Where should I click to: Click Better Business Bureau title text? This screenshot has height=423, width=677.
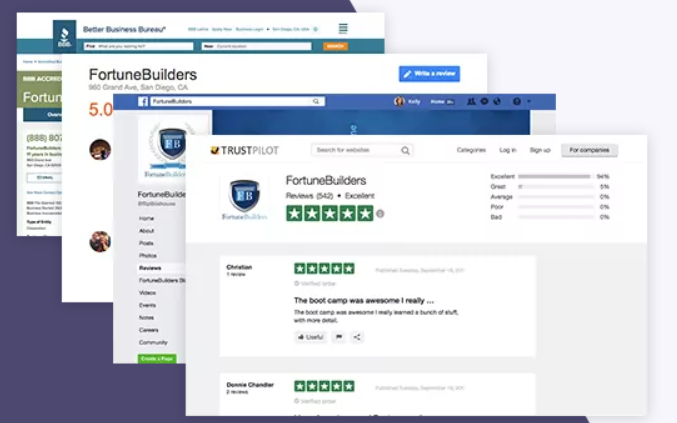(124, 29)
